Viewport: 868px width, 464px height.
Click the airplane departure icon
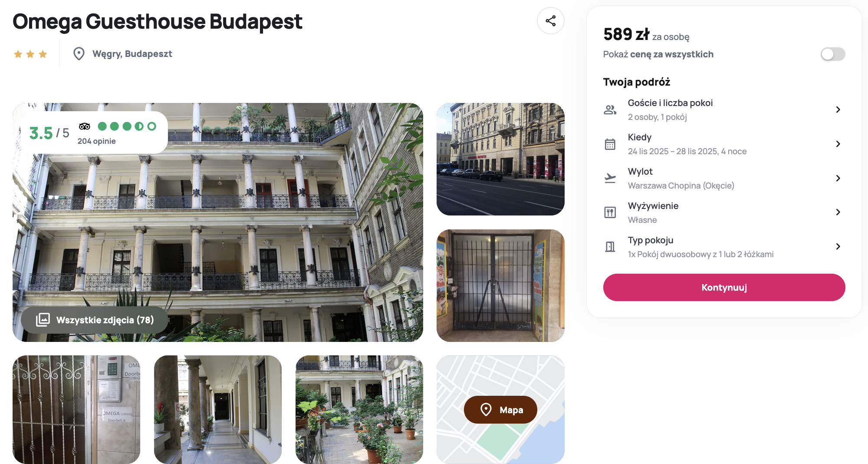tap(610, 178)
